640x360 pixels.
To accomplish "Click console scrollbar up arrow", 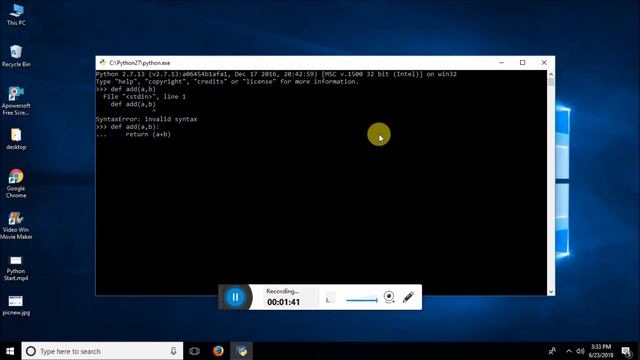I will click(x=551, y=74).
